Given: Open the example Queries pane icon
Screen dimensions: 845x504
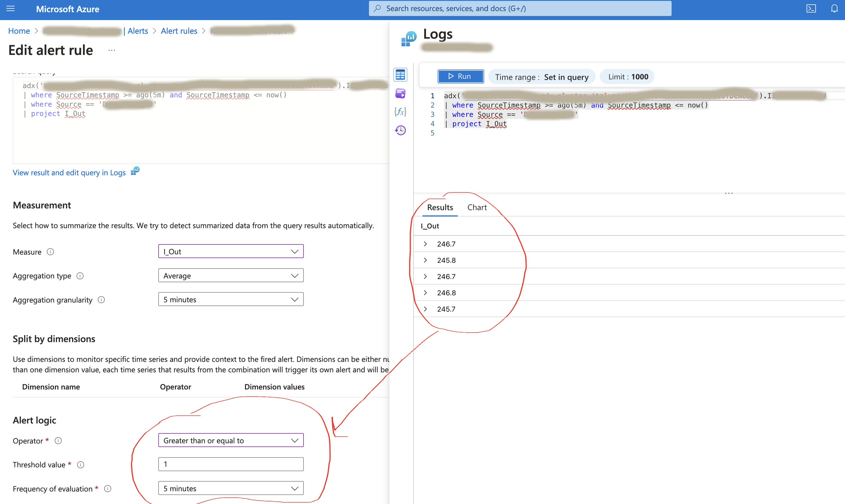Looking at the screenshot, I should [400, 93].
